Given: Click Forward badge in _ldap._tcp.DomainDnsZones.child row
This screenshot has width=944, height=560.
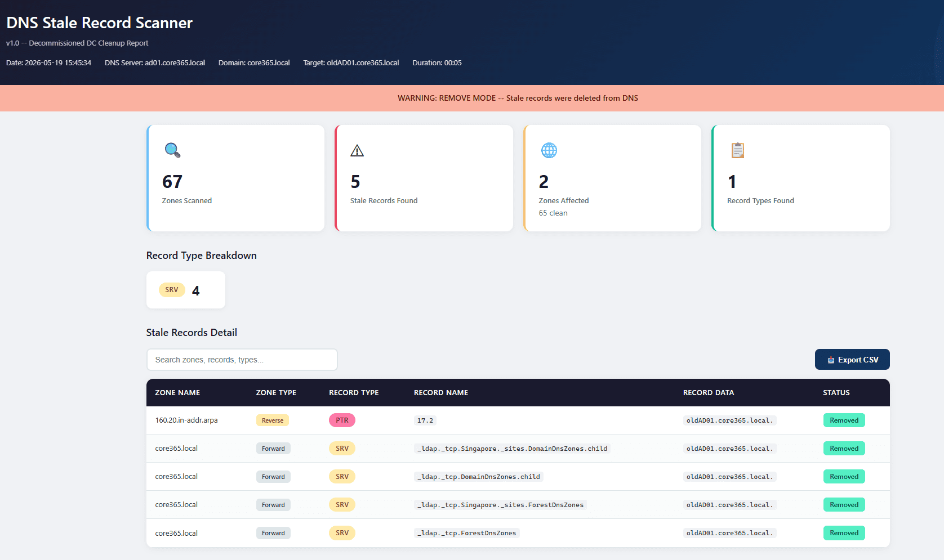Looking at the screenshot, I should (x=273, y=477).
